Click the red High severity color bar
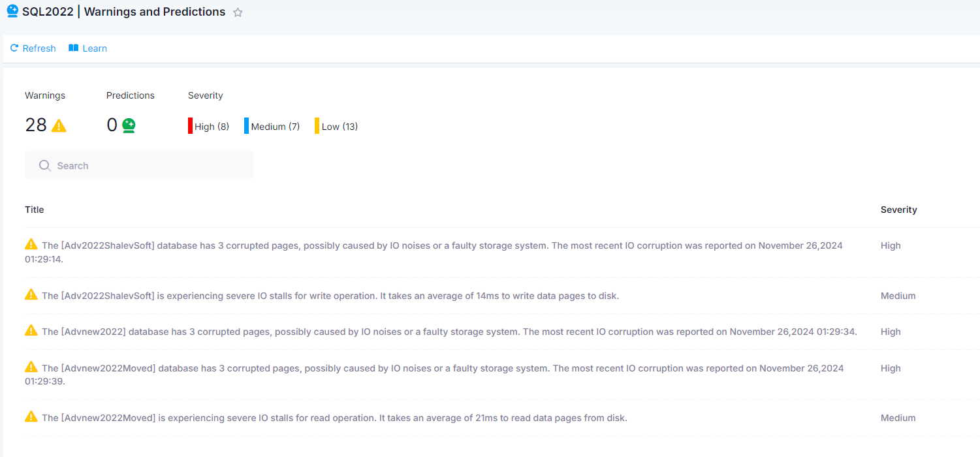 pos(190,126)
